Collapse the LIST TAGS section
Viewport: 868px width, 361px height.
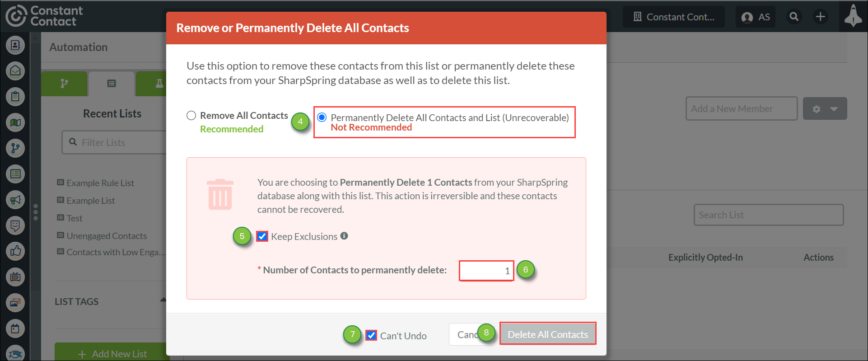163,300
